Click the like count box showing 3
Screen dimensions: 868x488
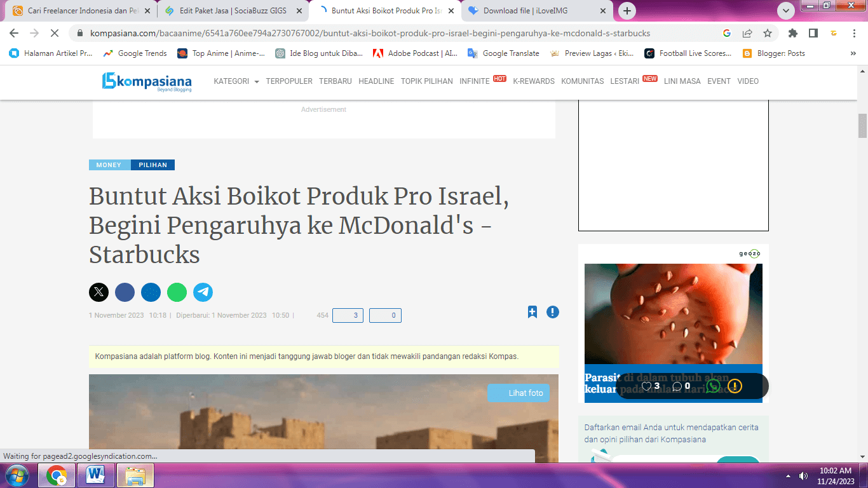tap(348, 315)
